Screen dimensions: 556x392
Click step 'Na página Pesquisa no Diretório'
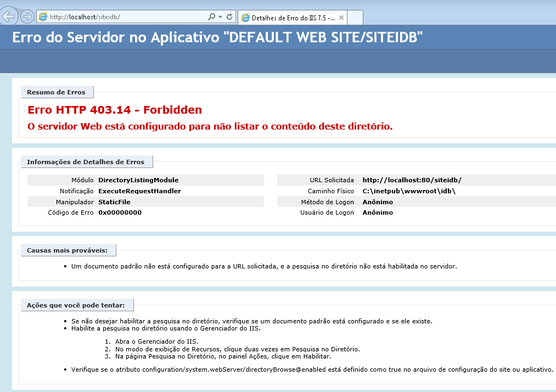(223, 356)
